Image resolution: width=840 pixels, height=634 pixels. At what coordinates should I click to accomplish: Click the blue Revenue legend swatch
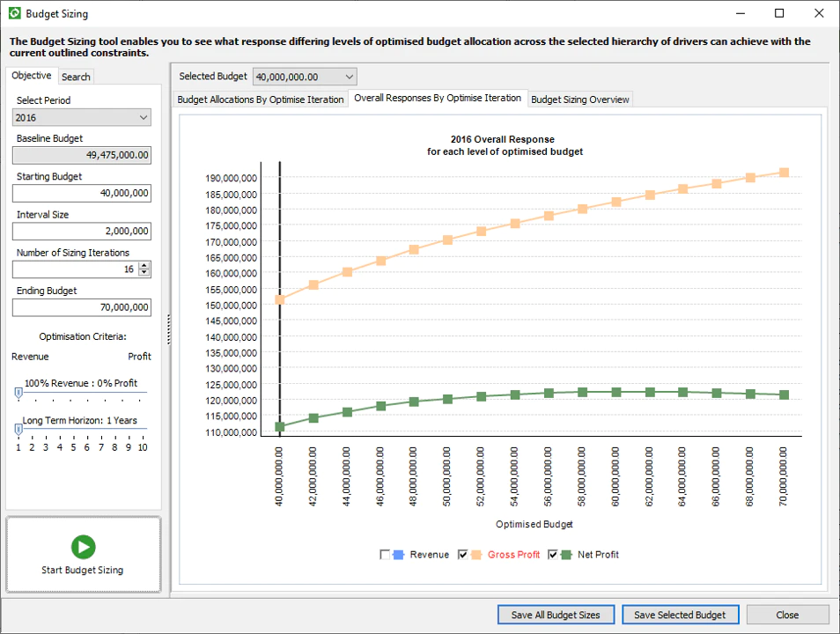point(398,555)
